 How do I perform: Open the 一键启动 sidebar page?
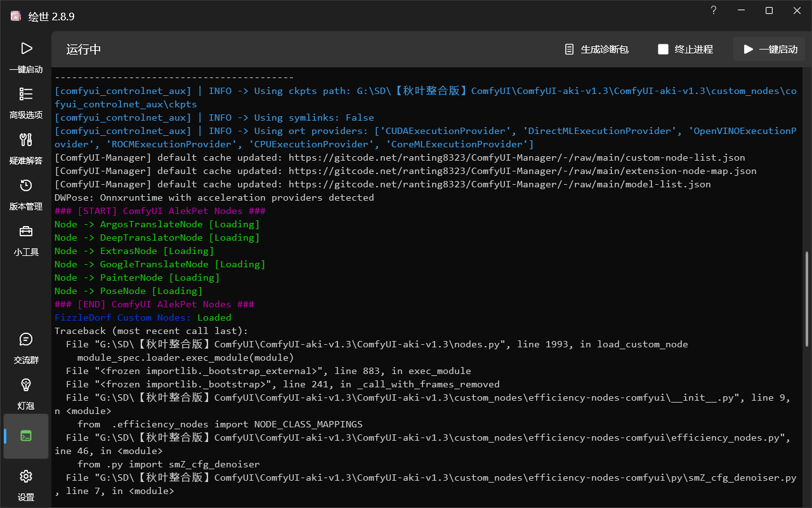(26, 57)
